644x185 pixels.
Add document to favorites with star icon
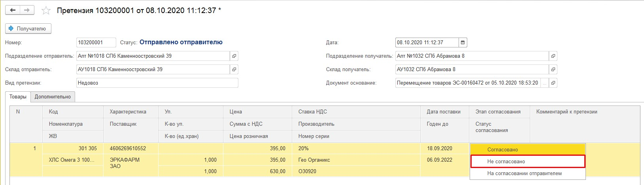(x=46, y=11)
